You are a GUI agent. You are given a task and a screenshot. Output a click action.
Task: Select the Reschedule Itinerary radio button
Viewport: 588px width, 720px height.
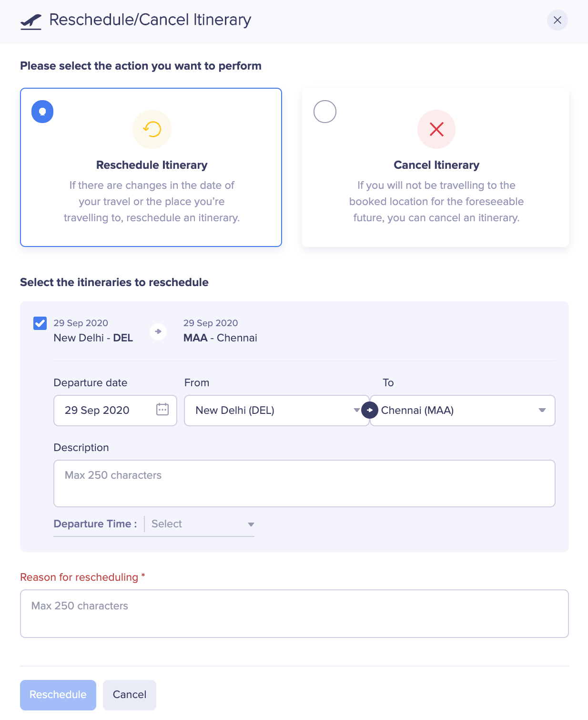(42, 111)
